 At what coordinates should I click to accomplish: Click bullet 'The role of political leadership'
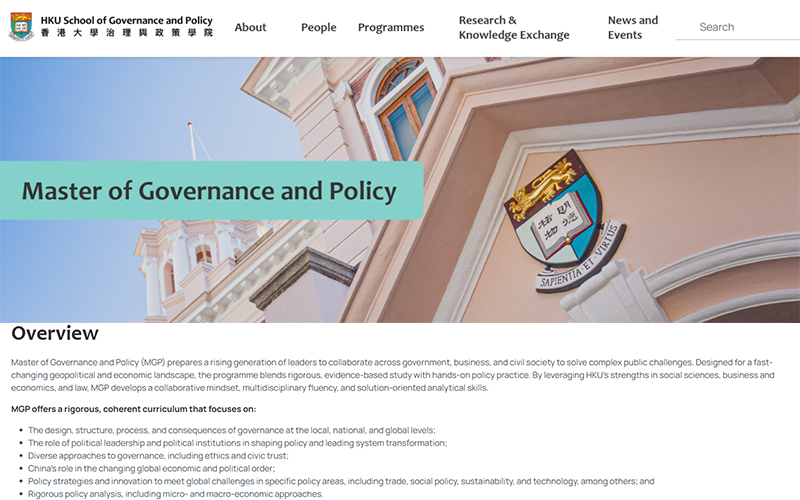click(237, 443)
